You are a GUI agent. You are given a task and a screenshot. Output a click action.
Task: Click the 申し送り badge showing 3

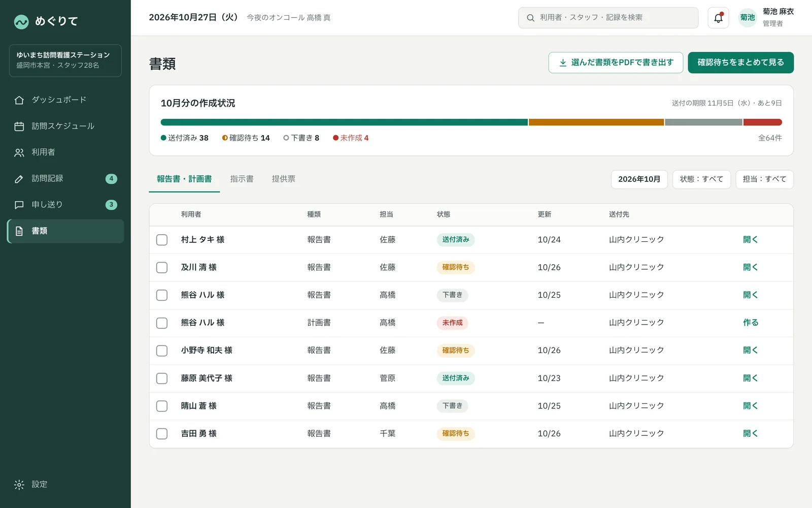click(111, 205)
